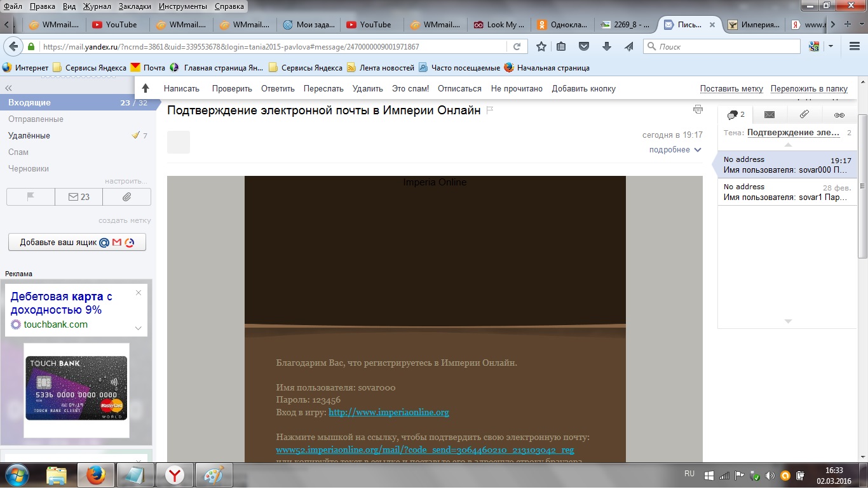Print the email using the printer icon
The image size is (868, 494).
tap(698, 109)
